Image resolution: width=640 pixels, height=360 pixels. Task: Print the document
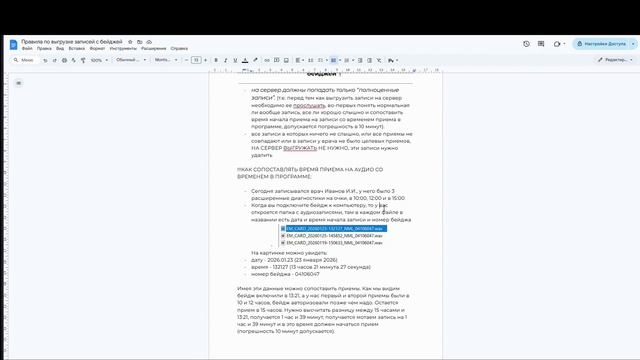click(64, 60)
